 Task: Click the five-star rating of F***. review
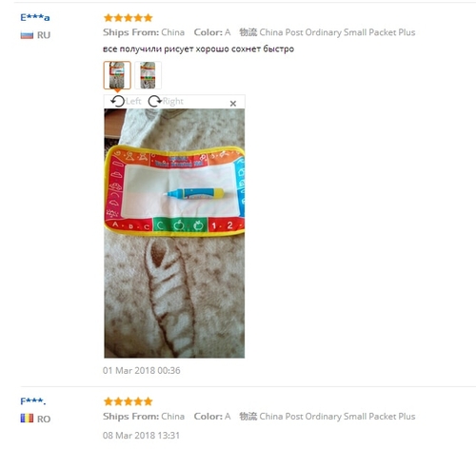coord(129,401)
